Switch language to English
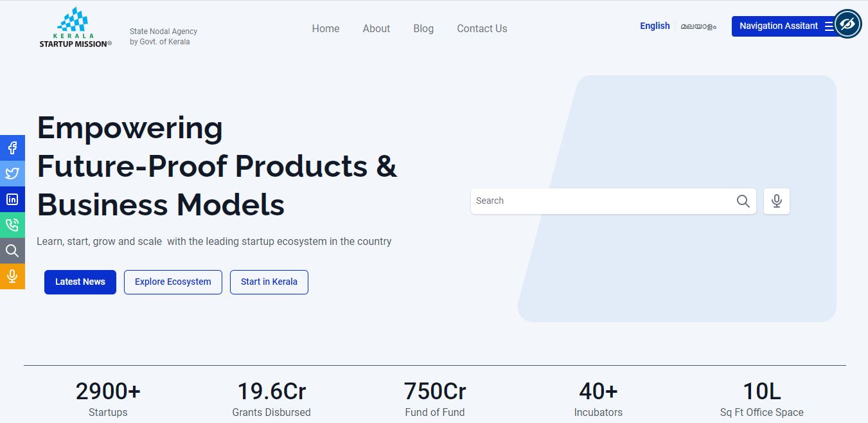Viewport: 868px width, 423px height. point(655,26)
